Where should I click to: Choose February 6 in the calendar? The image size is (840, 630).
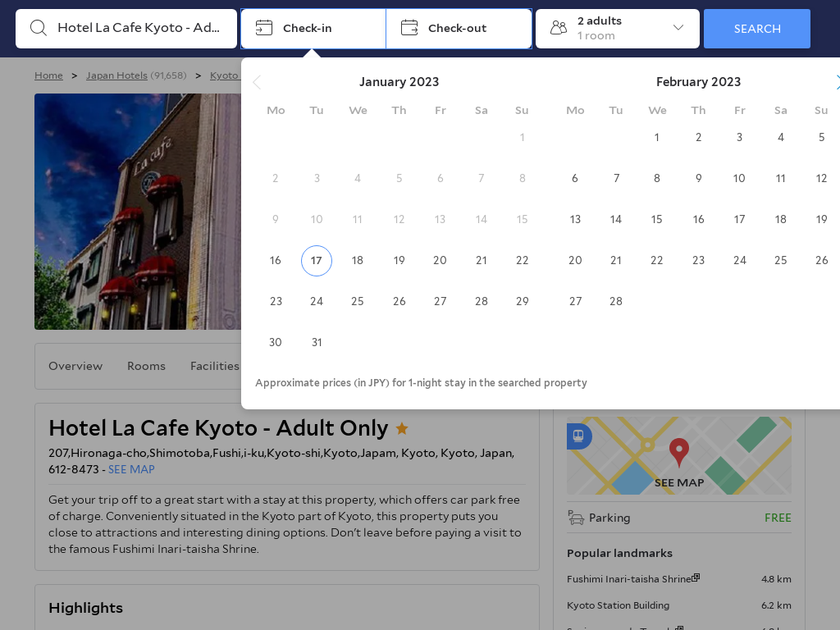(575, 178)
